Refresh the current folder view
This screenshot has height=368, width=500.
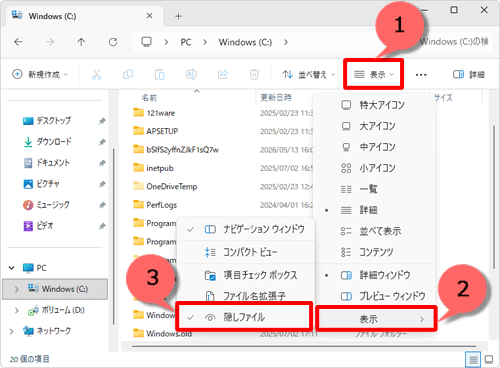point(113,42)
